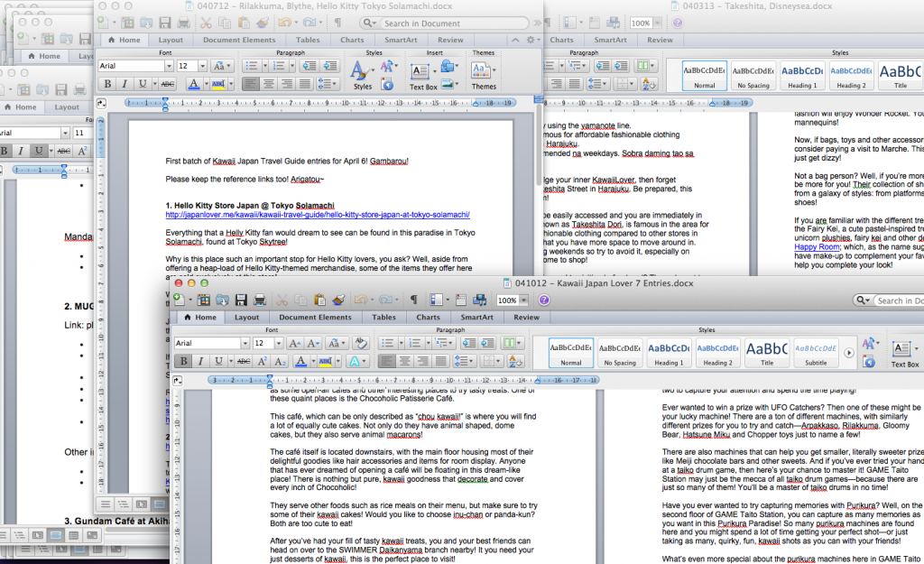The image size is (924, 564).
Task: Open line spacing dropdown in Kawaii Japan Lover window
Action: [465, 361]
